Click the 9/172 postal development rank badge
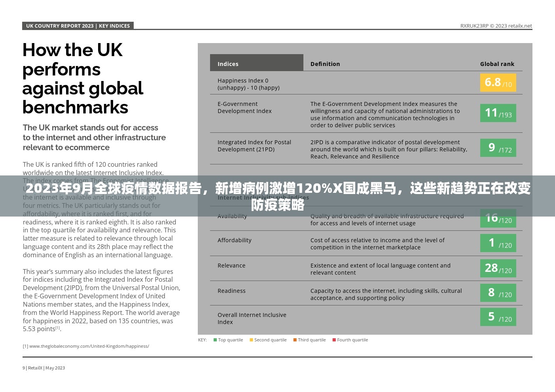The height and width of the screenshot is (392, 555). click(x=498, y=148)
